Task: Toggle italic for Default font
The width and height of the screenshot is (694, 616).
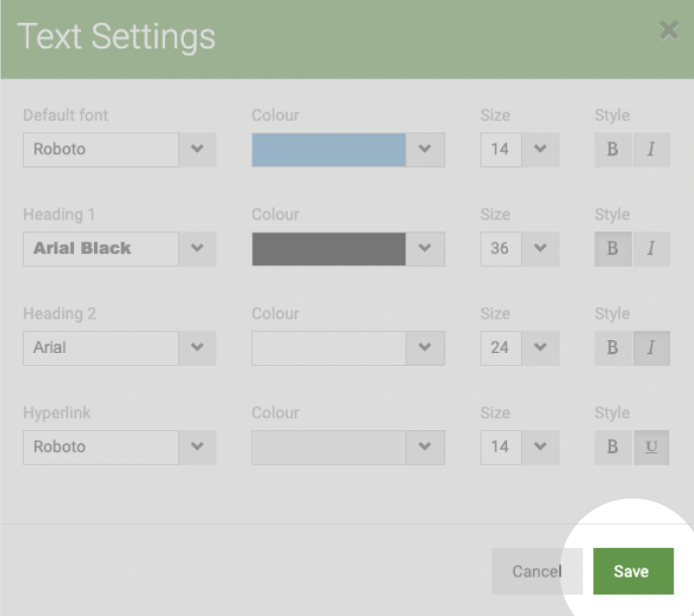Action: 651,149
